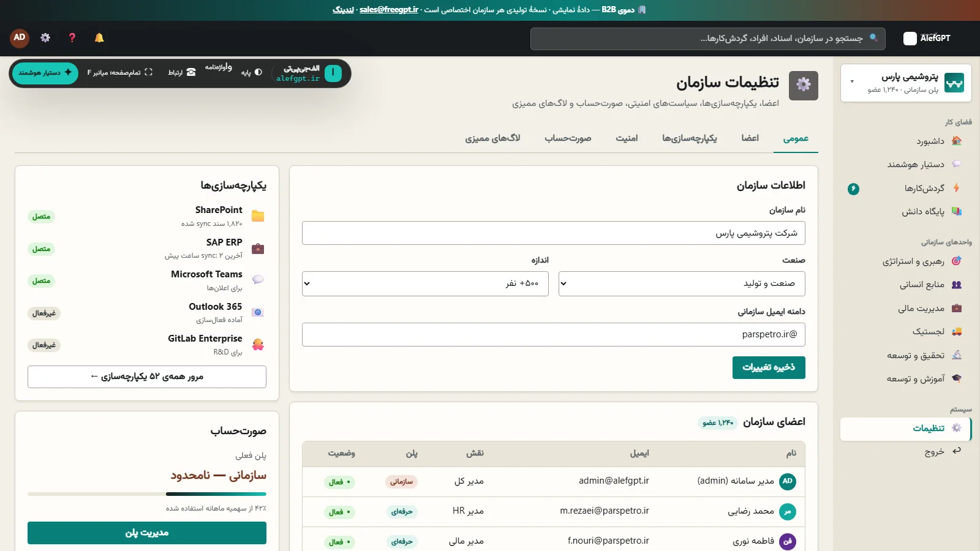Select تنظیمات in the sidebar

(906, 429)
